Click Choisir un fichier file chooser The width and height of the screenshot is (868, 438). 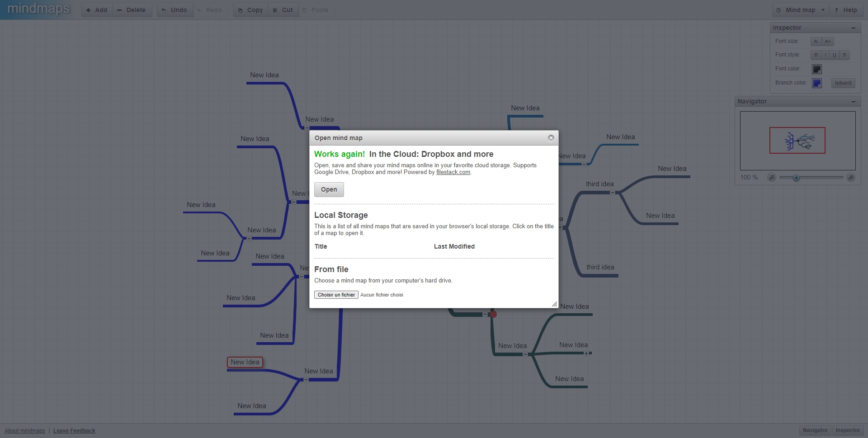coord(336,295)
